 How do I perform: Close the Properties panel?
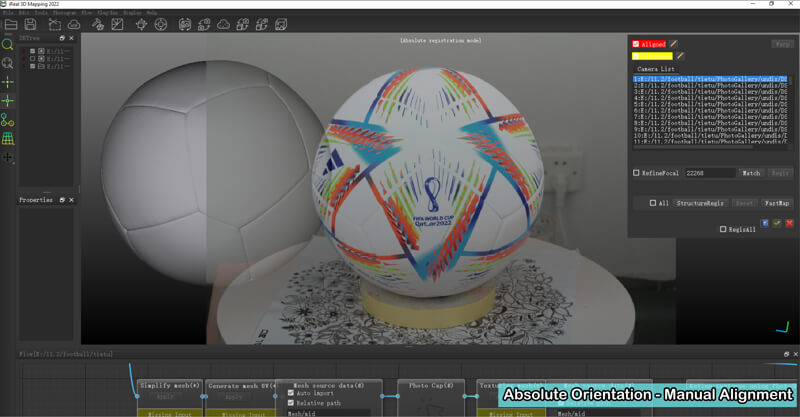click(71, 200)
